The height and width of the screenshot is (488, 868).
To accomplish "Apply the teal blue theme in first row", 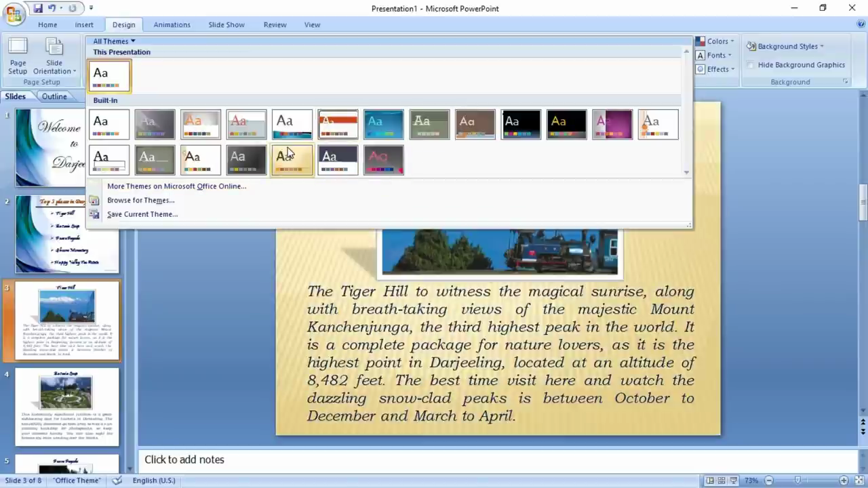I will tap(383, 125).
